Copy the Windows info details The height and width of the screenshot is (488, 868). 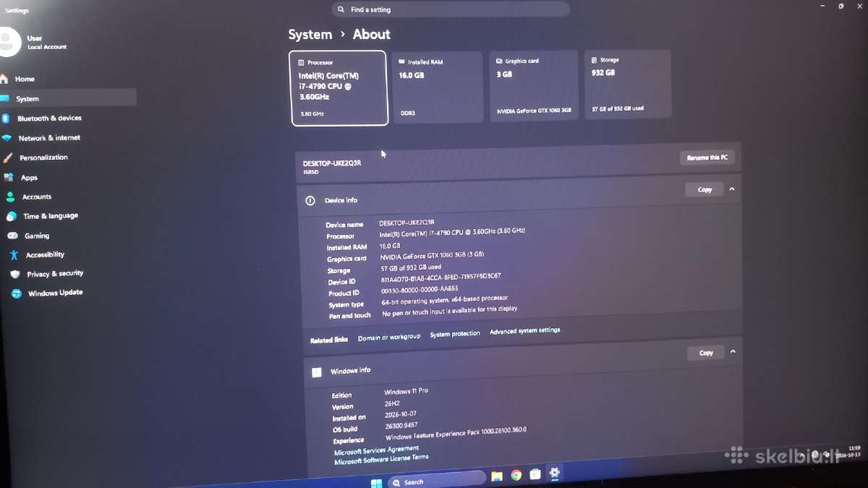click(706, 353)
